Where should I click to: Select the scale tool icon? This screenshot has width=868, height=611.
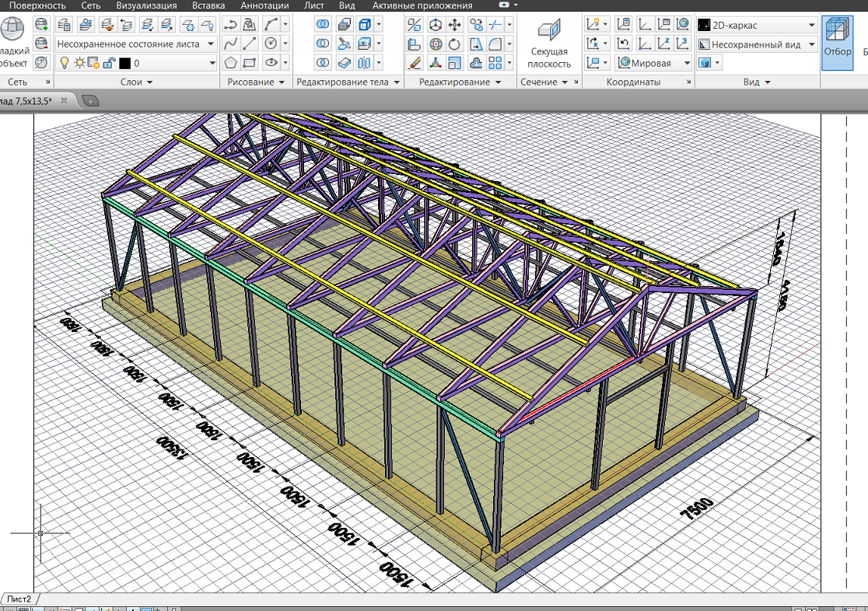point(454,62)
